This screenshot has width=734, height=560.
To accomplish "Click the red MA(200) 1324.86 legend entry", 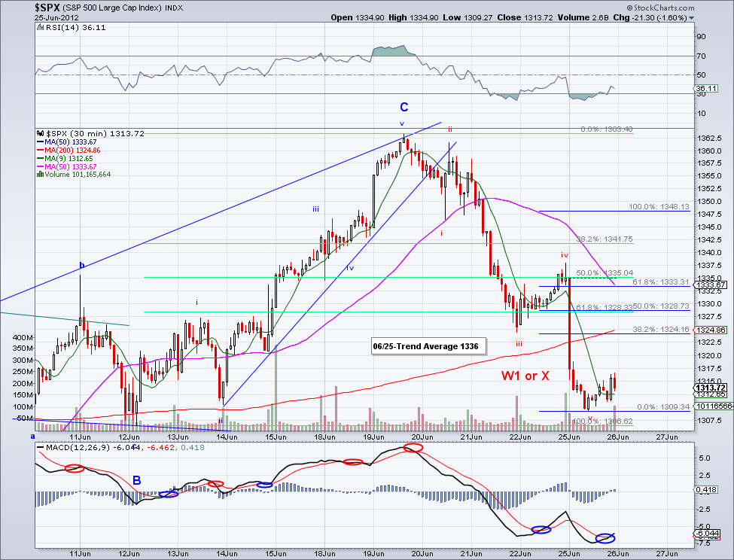I will pyautogui.click(x=69, y=151).
